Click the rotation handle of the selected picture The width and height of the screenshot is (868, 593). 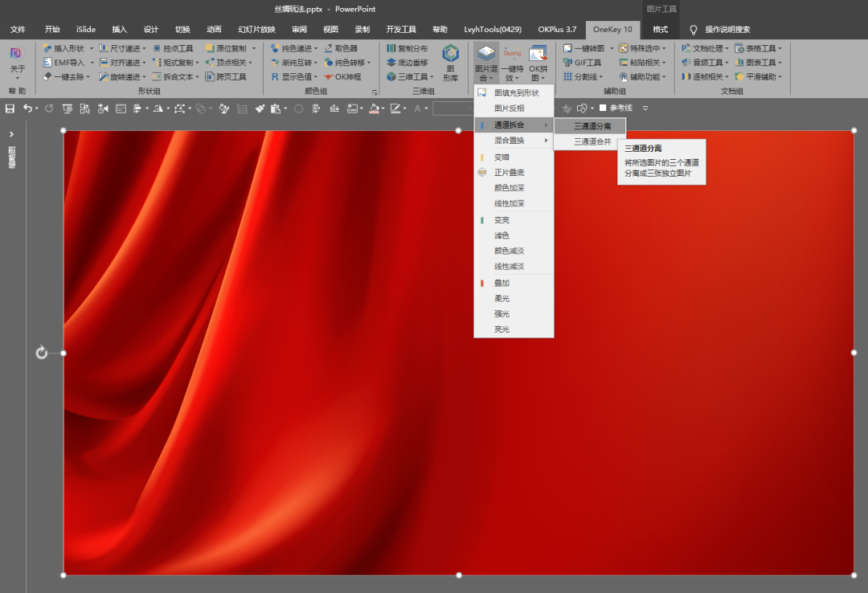pyautogui.click(x=42, y=353)
